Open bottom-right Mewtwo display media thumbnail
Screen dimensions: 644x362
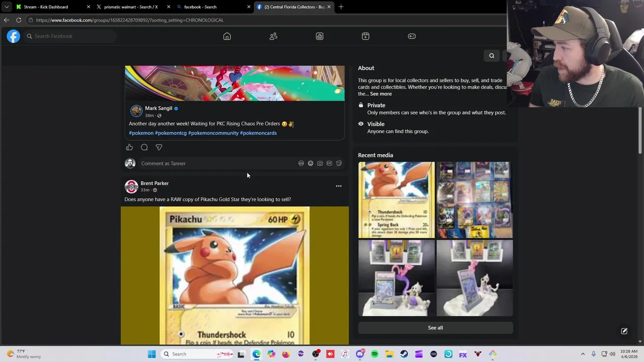474,278
